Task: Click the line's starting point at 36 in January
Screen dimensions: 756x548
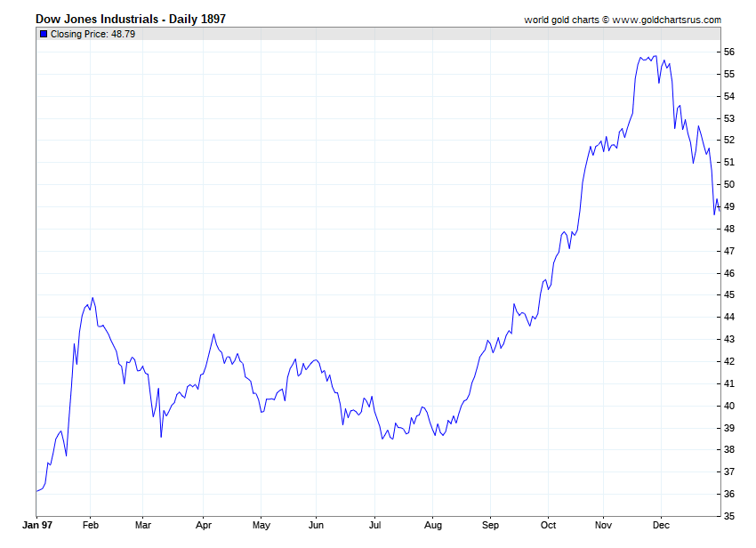Action: coord(37,491)
